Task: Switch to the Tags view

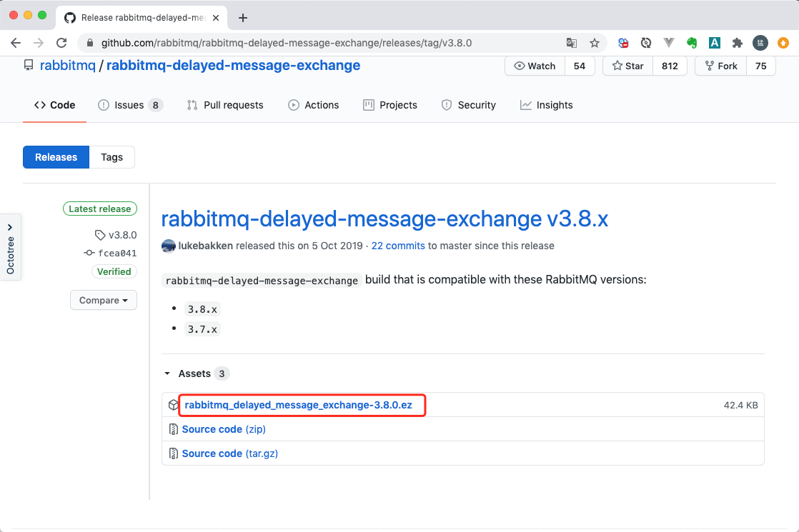Action: click(x=111, y=157)
